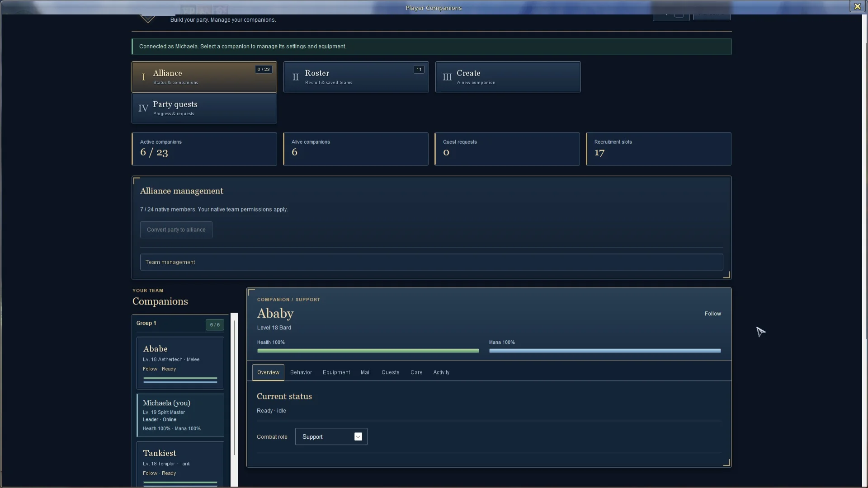
Task: Click the Level 18 Bard text
Action: coord(274,328)
